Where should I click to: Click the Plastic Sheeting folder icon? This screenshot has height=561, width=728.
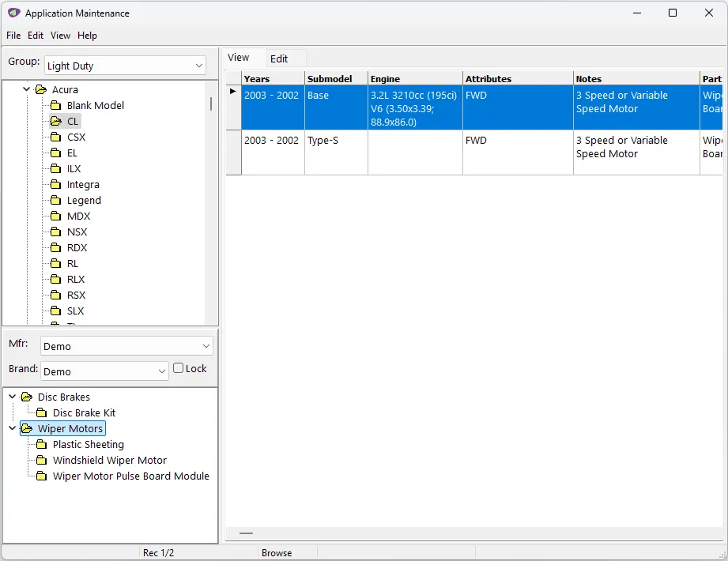tap(41, 444)
